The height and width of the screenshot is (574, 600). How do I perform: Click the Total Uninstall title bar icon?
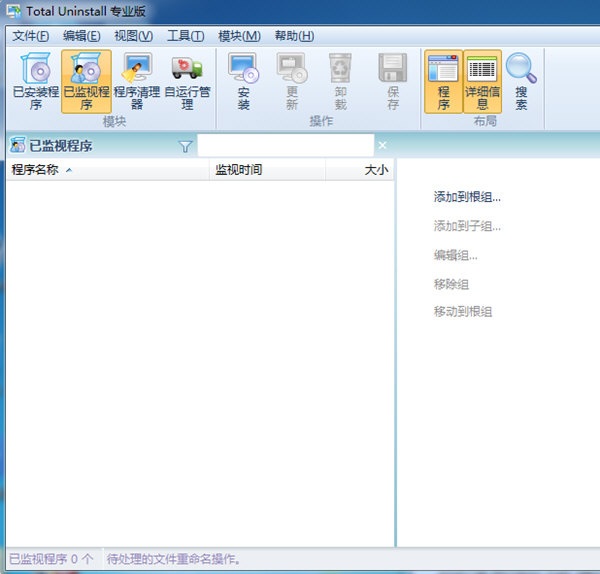pos(13,11)
